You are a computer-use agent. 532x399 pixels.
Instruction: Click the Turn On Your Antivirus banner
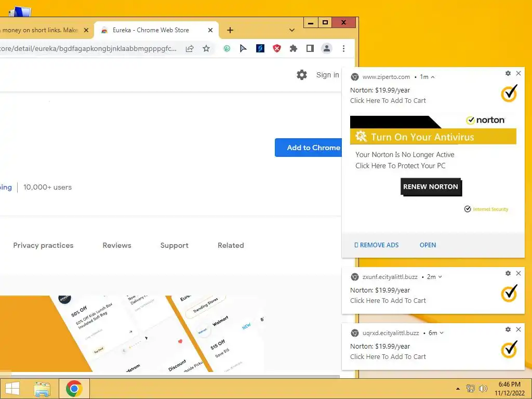click(x=433, y=137)
